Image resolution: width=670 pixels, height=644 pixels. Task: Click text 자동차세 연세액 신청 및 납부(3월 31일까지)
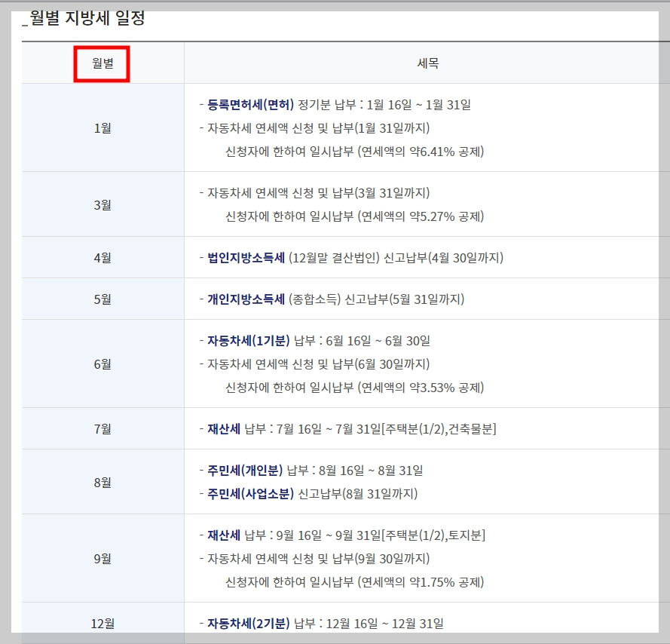coord(318,193)
